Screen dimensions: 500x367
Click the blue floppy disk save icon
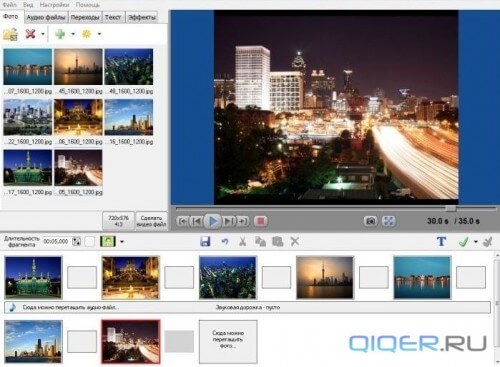(205, 241)
